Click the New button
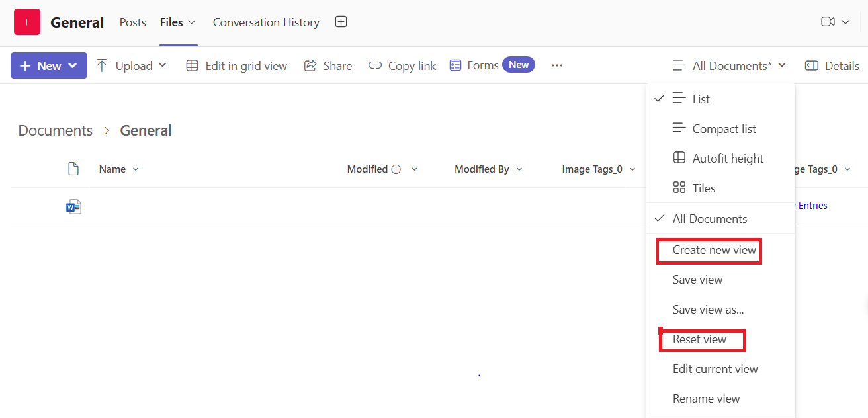The width and height of the screenshot is (868, 418). pyautogui.click(x=49, y=65)
